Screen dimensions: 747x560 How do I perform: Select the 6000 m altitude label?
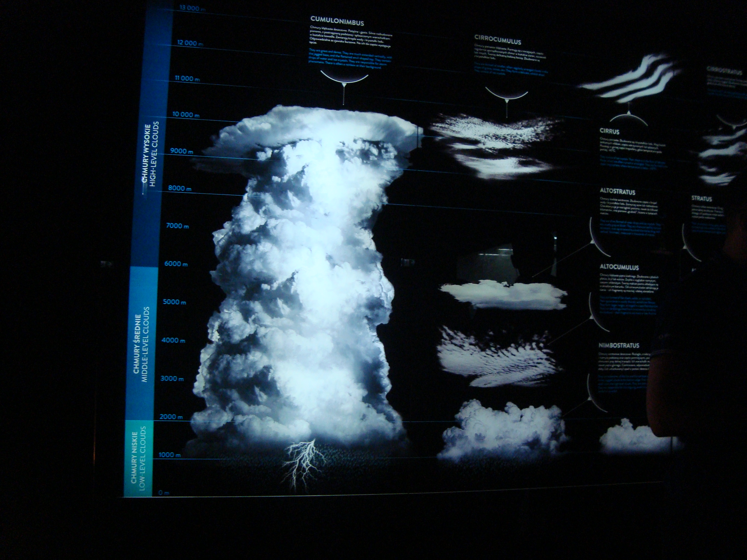[176, 264]
